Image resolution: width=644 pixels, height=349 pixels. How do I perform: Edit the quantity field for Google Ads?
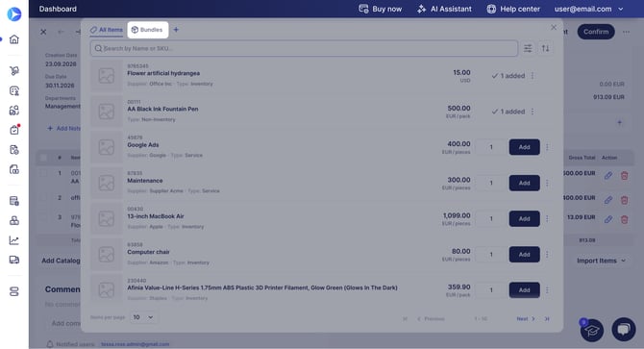click(491, 147)
